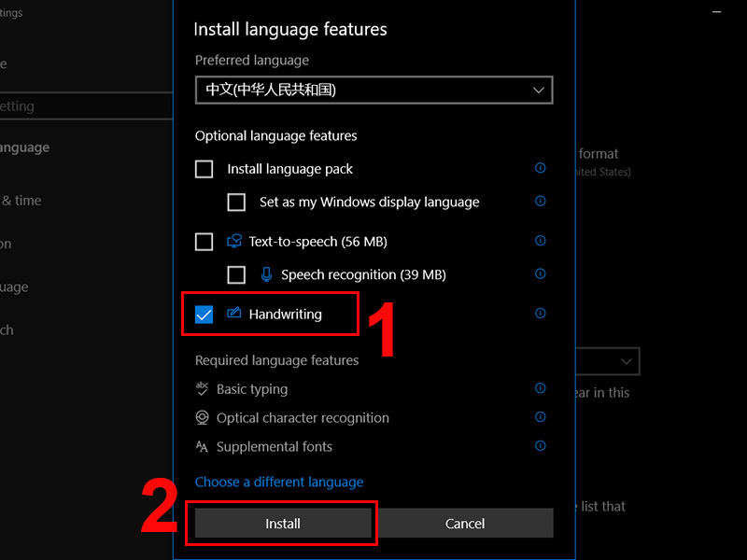
Task: Click info icon next to Text-to-speech
Action: (x=541, y=241)
